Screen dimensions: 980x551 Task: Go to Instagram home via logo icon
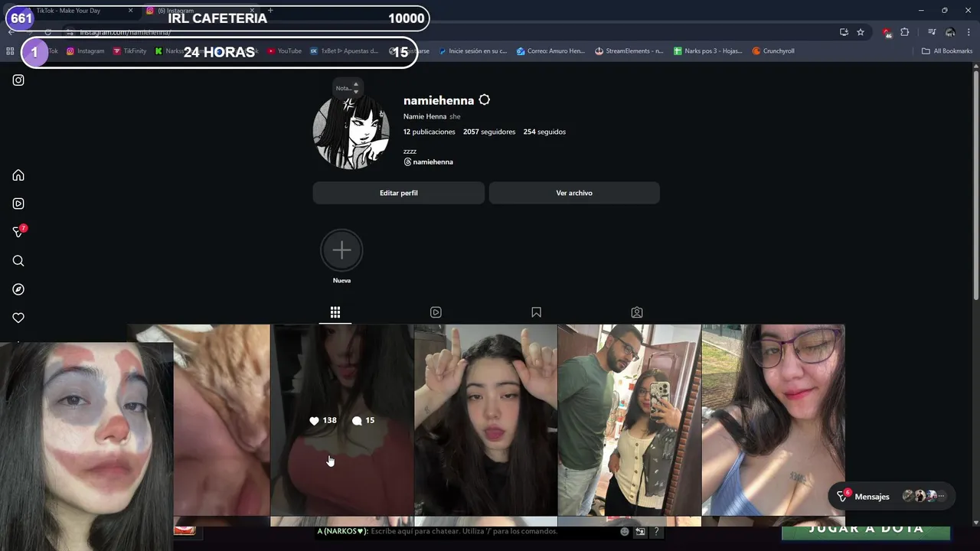pos(18,80)
